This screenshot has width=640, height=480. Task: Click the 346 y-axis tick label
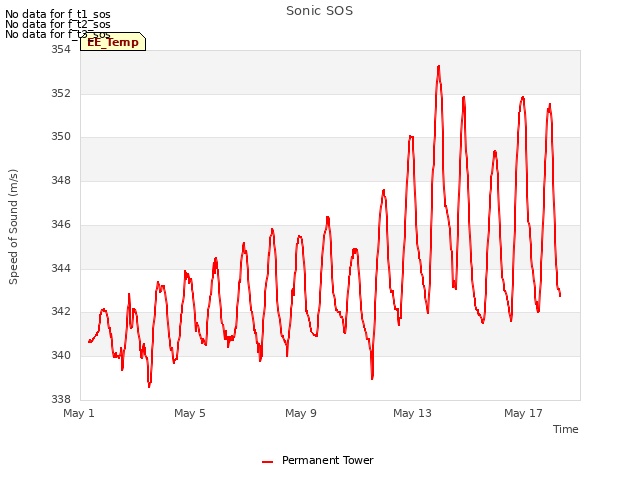[x=61, y=224]
